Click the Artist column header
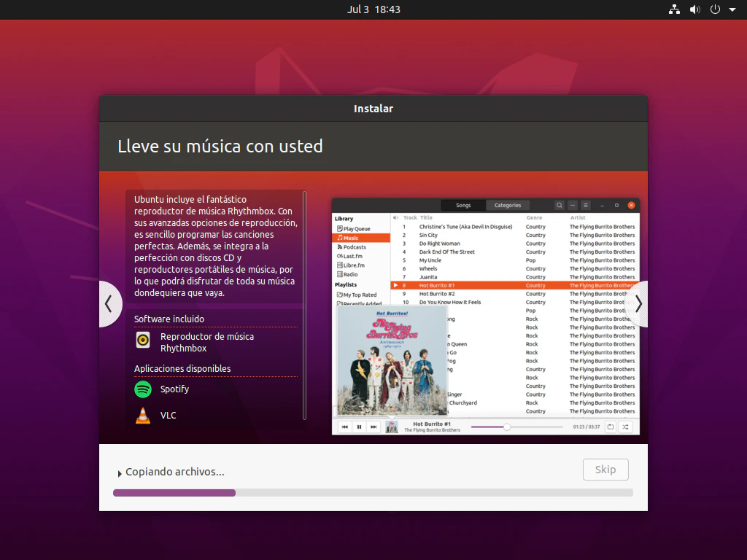 click(578, 217)
